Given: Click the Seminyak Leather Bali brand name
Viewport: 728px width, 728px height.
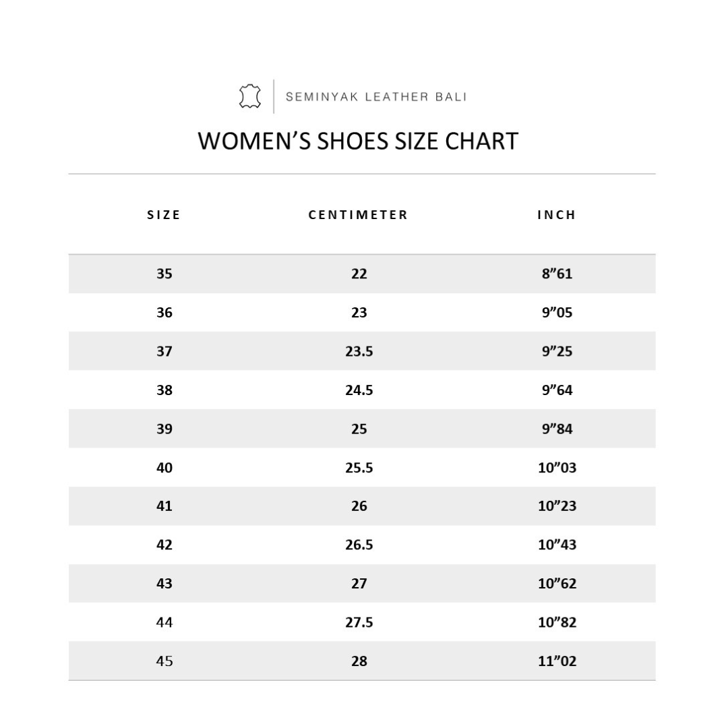Looking at the screenshot, I should click(376, 96).
